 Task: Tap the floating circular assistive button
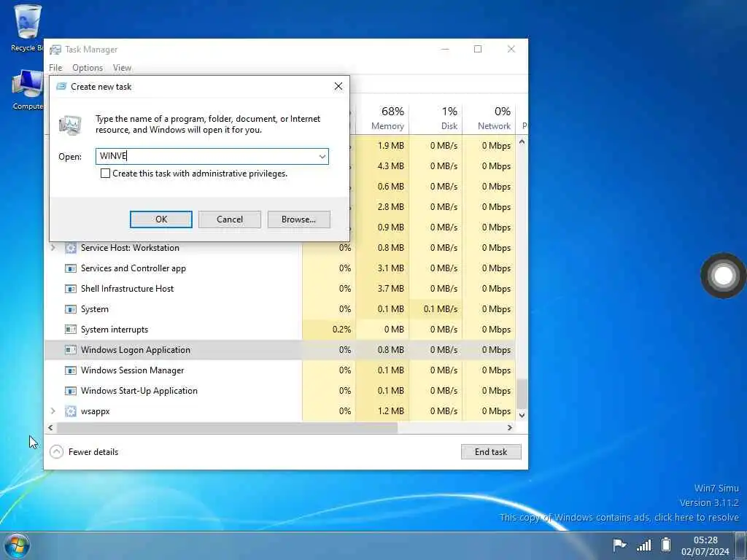click(723, 275)
